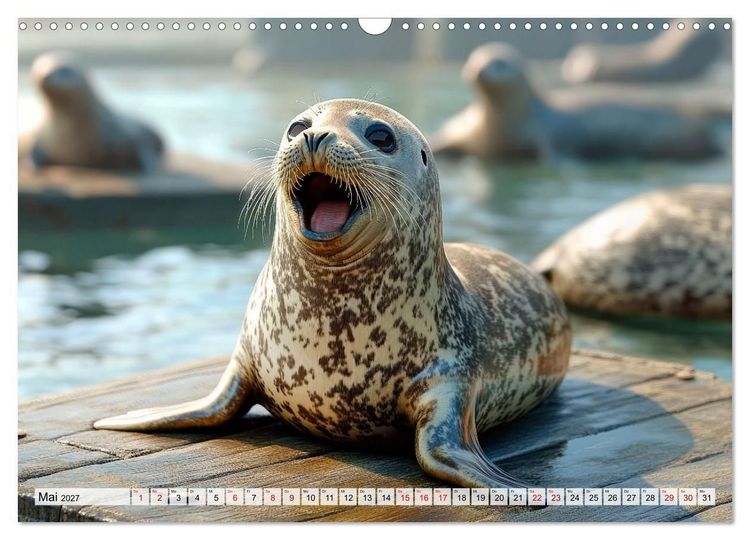Select day 21 in the calendar strip
The image size is (750, 540).
pyautogui.click(x=518, y=497)
